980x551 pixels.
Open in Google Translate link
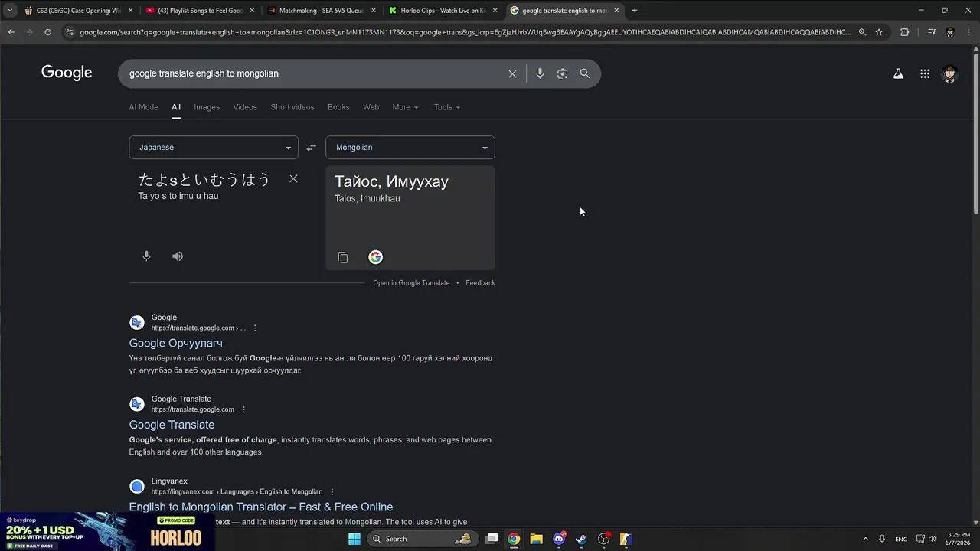[411, 283]
